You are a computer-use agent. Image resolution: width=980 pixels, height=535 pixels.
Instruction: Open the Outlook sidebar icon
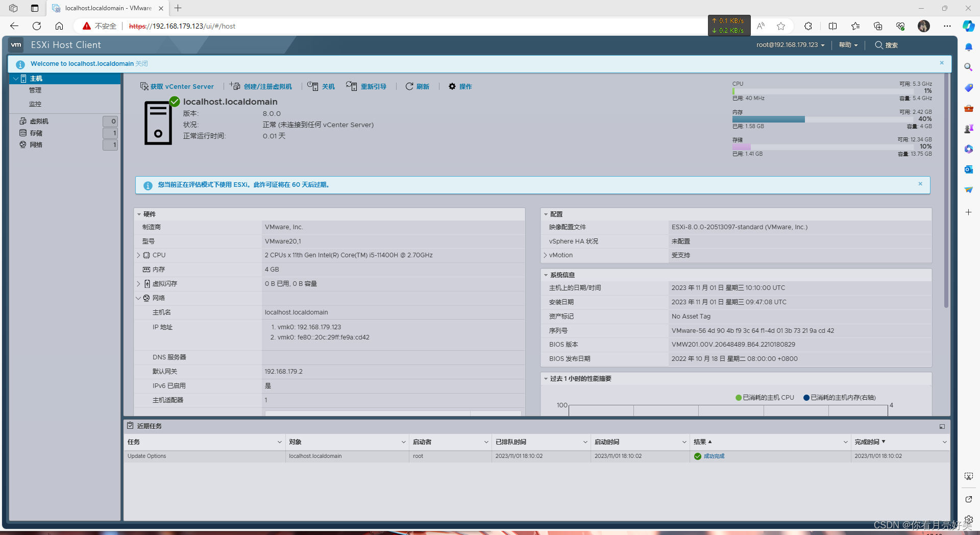(968, 169)
